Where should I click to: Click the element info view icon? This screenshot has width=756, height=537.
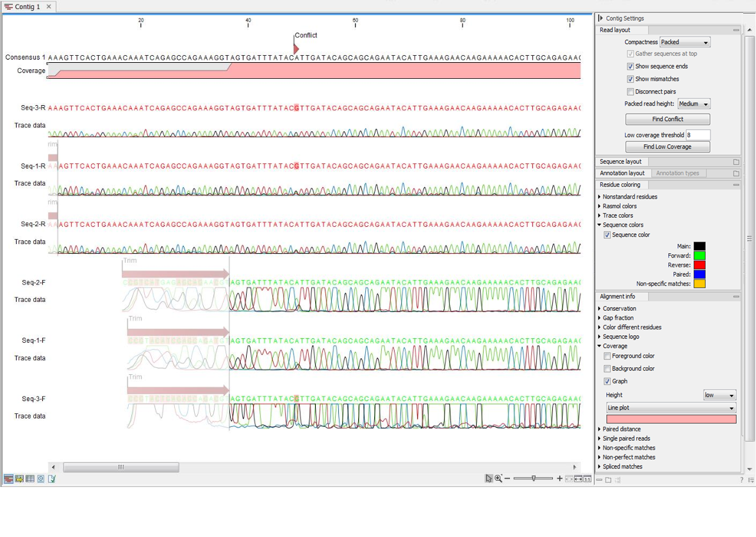point(51,479)
